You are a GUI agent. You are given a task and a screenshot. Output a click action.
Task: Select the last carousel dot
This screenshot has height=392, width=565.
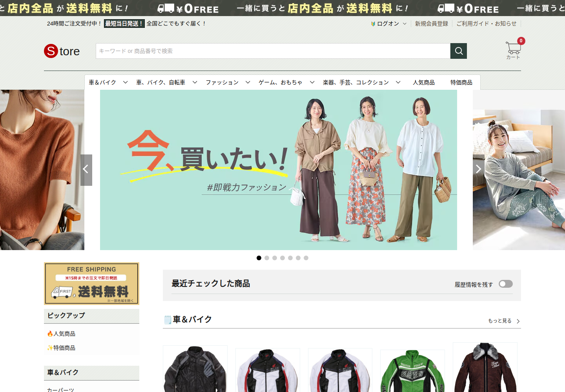click(x=306, y=258)
